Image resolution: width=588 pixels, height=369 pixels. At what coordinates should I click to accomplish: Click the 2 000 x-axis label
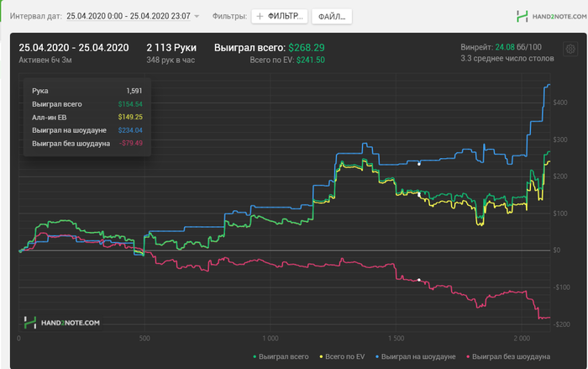click(522, 338)
